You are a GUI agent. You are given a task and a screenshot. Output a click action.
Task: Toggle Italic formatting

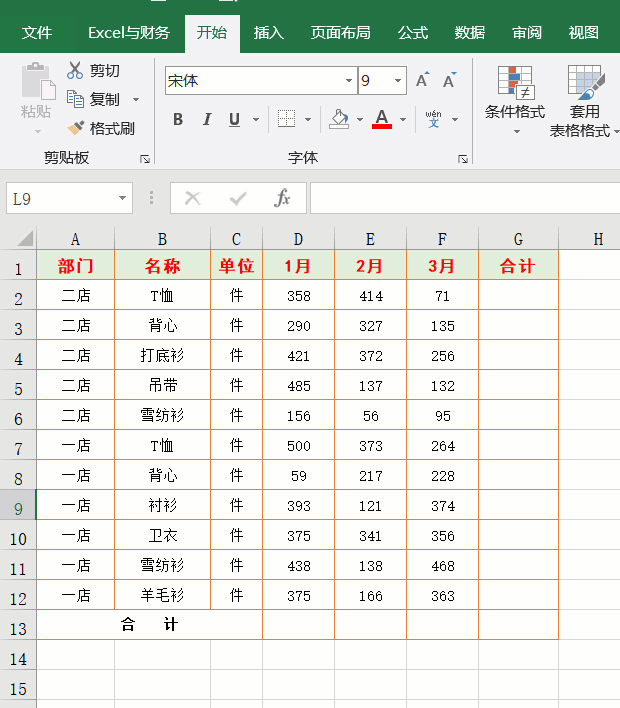[206, 119]
